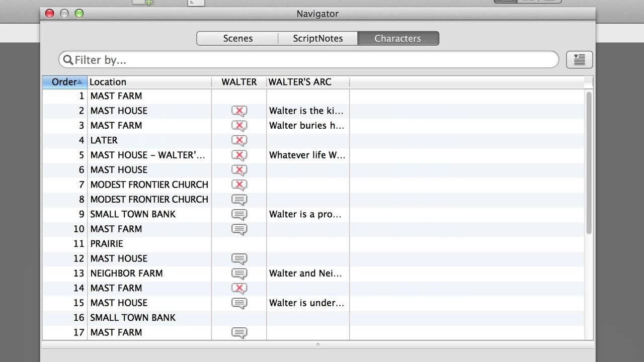Click the dialogue bubble in row 9 SMALL TOWN BANK
The image size is (644, 362).
[239, 215]
